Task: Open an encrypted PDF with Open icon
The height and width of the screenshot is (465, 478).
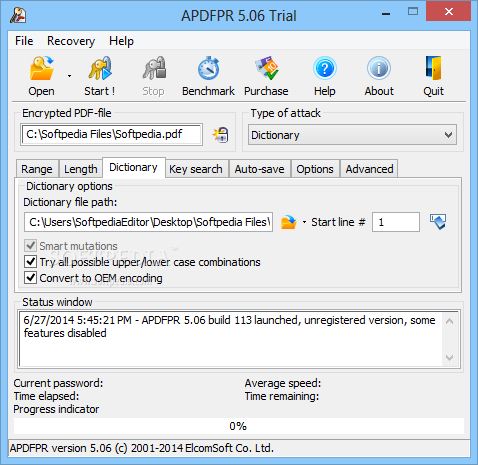Action: (x=41, y=68)
